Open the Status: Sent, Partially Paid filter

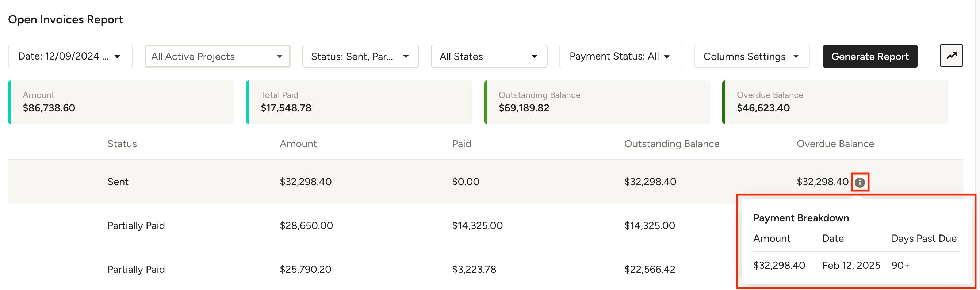[360, 56]
